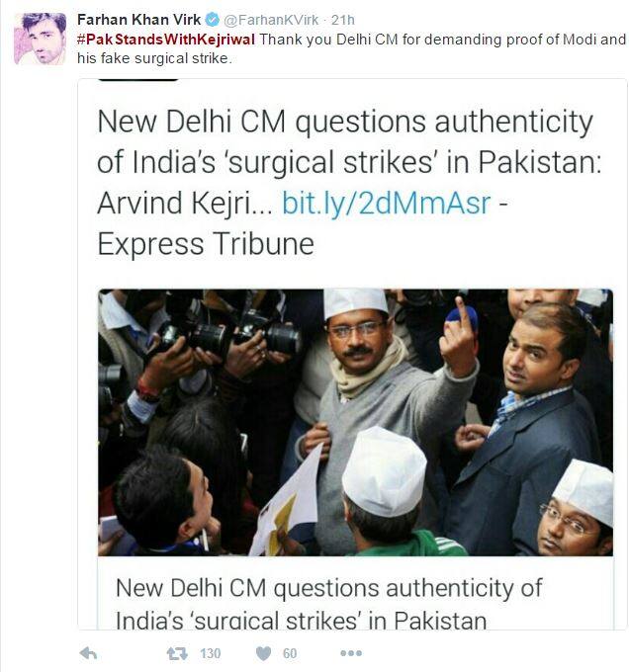
Task: Click the article card title below photo
Action: [329, 604]
